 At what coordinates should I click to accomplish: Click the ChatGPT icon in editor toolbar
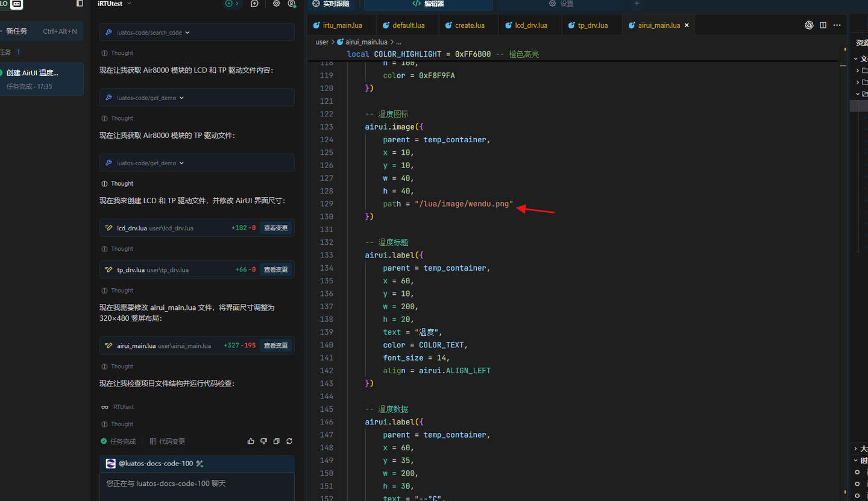click(x=809, y=25)
